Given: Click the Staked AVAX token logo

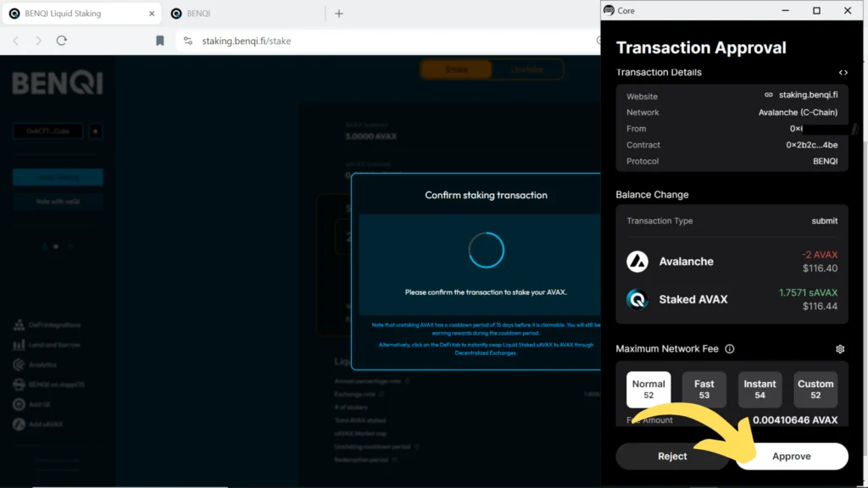Looking at the screenshot, I should (x=637, y=299).
